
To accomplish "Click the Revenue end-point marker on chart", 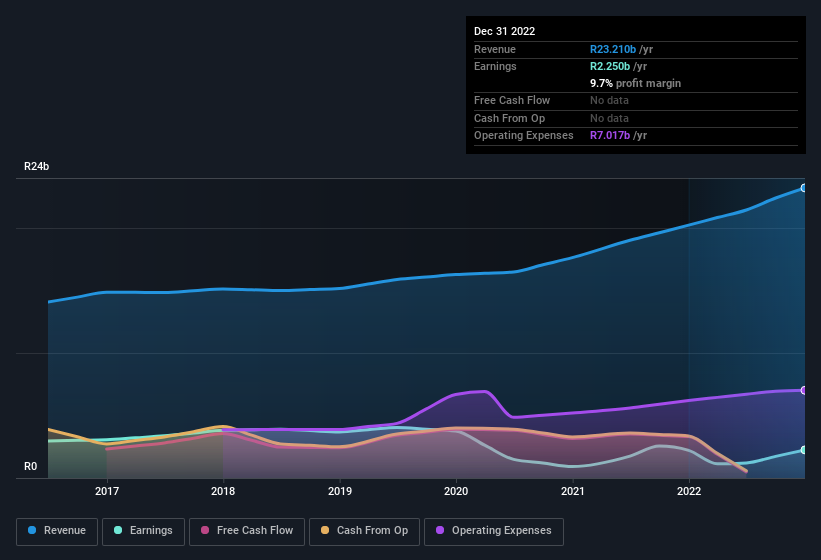I will click(804, 188).
